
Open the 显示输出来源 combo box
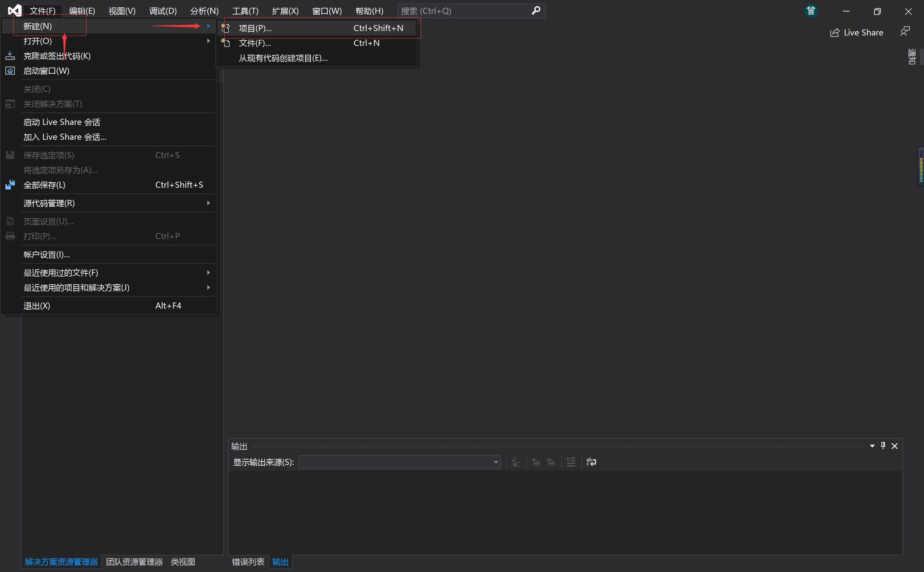pos(399,462)
